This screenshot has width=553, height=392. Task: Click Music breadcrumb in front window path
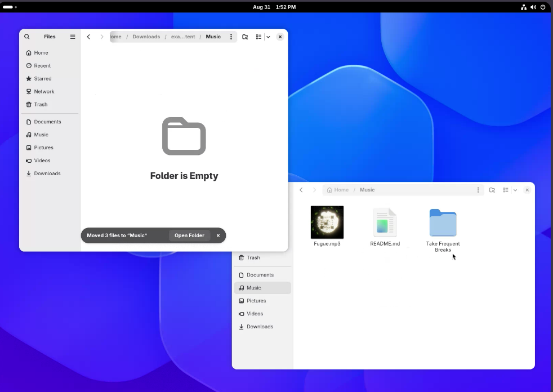point(213,37)
